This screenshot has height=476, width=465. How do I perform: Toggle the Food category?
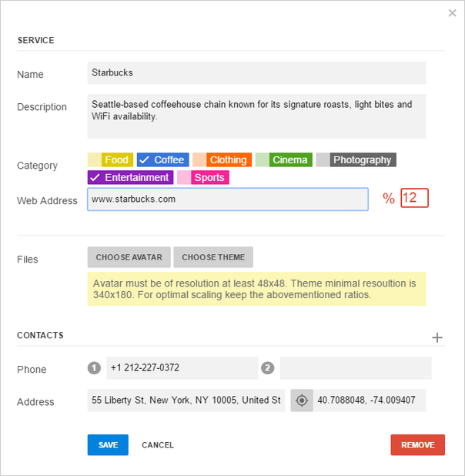(111, 159)
